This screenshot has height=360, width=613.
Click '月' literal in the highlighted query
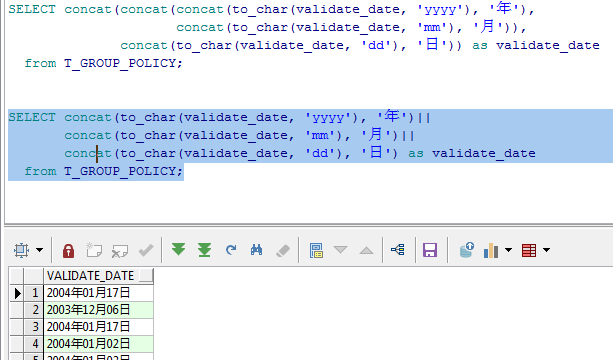coord(375,134)
